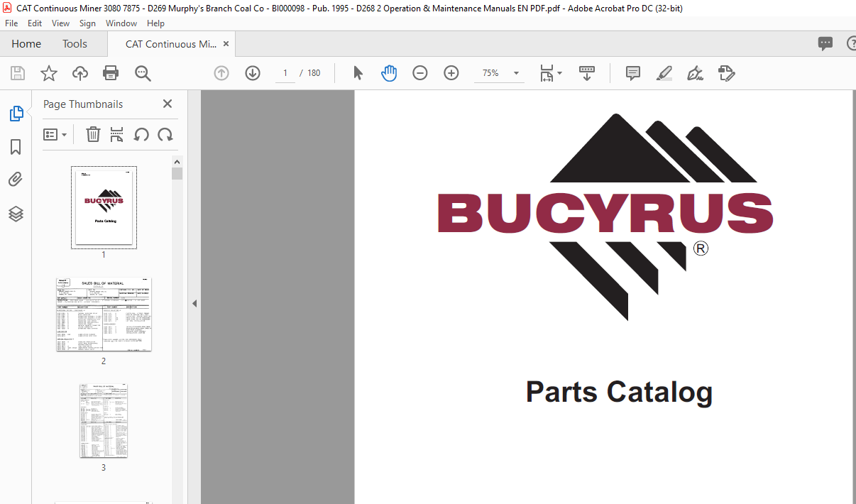Collapse the navigation pane arrow

coord(194,304)
